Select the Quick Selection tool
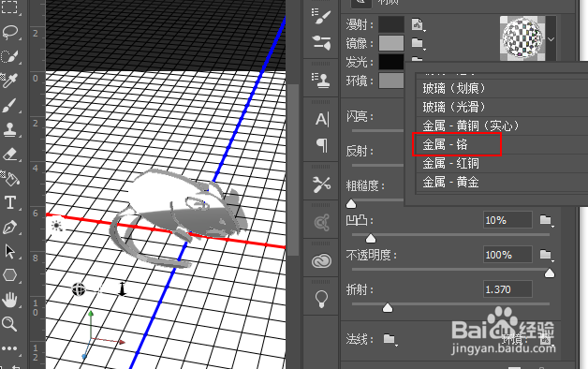588x369 pixels. click(x=9, y=56)
